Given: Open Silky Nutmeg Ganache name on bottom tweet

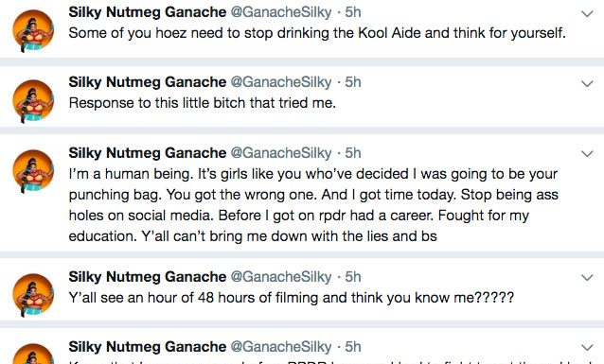Looking at the screenshot, I should tap(147, 347).
